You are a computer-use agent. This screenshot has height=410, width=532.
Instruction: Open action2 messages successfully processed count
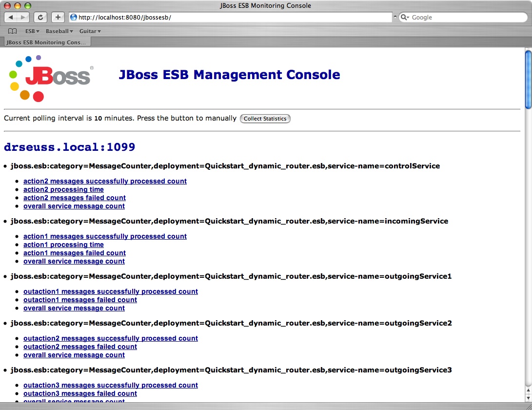tap(105, 181)
